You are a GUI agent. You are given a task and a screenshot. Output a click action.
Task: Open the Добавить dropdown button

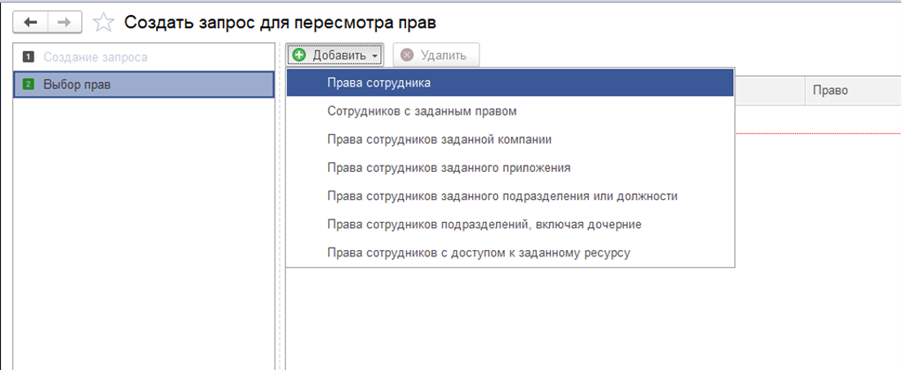point(335,55)
